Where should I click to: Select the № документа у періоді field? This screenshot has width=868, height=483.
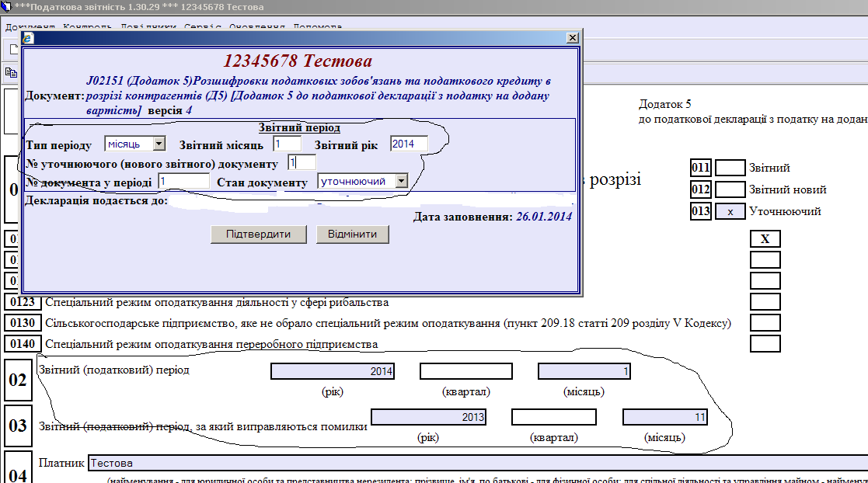coord(183,181)
